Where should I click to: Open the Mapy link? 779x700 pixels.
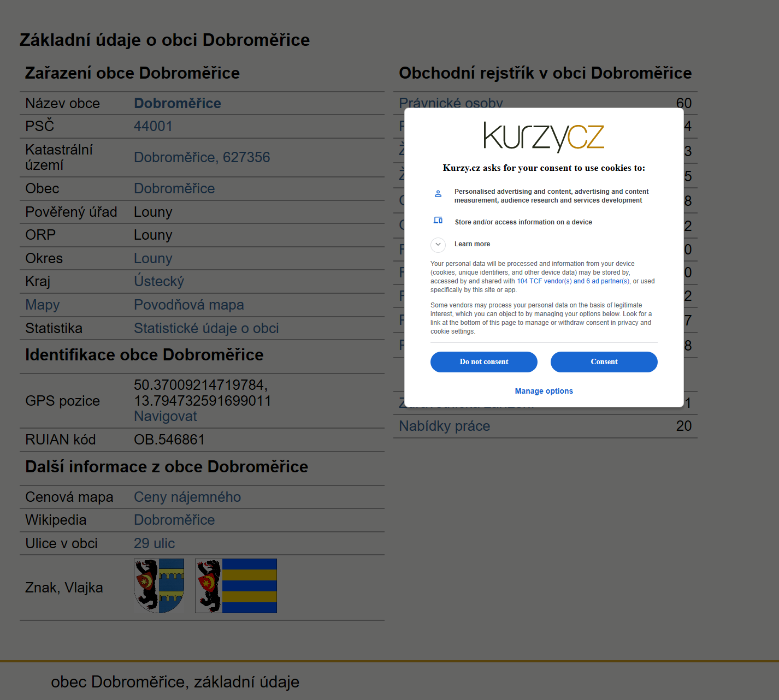tap(42, 305)
